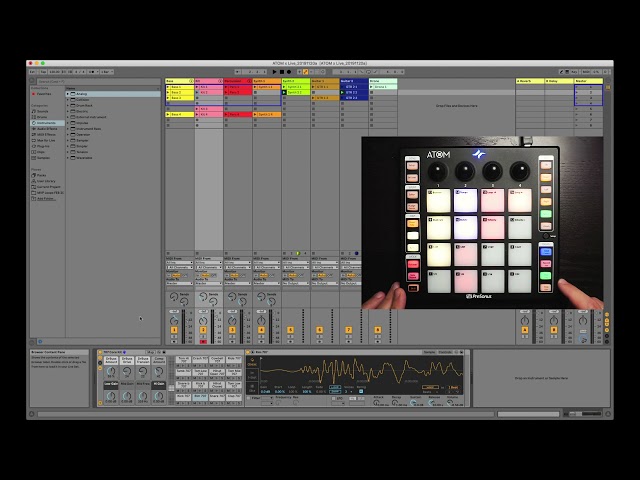Click the Tap tempo button
Screen dimensions: 640x480
tap(43, 72)
